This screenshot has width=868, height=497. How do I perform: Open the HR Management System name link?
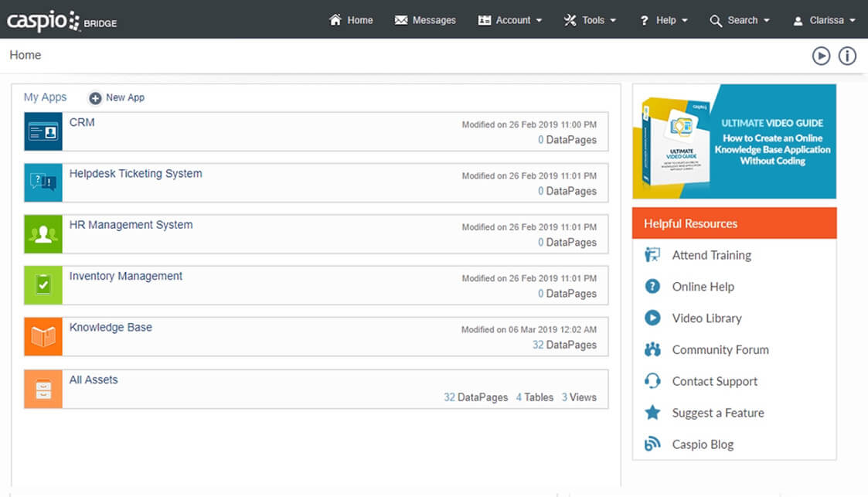(131, 225)
